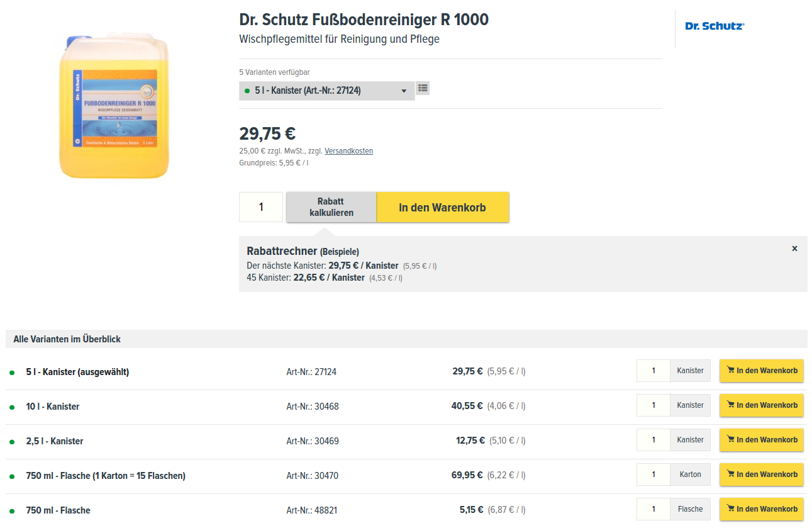Click the 5 Varianten verfügbar label
Image resolution: width=812 pixels, height=528 pixels.
coord(274,72)
